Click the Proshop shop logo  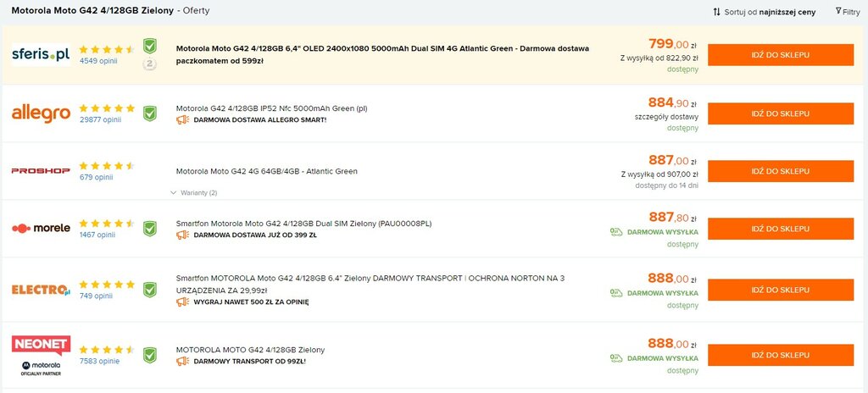click(41, 171)
